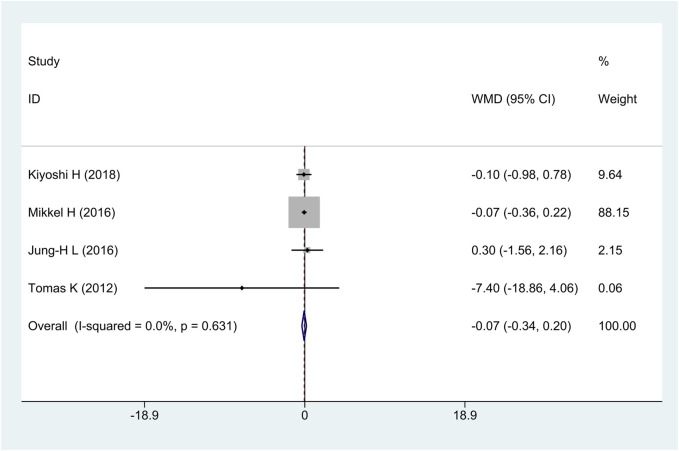Click the Kiyoshi H (2018) study label
This screenshot has height=451, width=679.
[x=74, y=175]
